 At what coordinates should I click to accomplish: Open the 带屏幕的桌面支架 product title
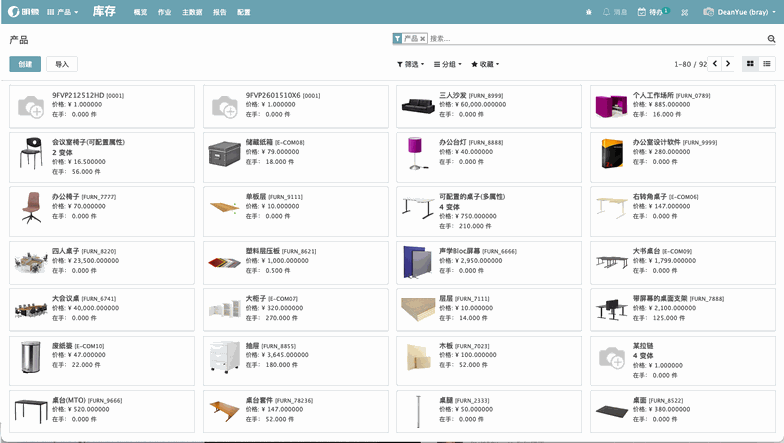tap(660, 298)
